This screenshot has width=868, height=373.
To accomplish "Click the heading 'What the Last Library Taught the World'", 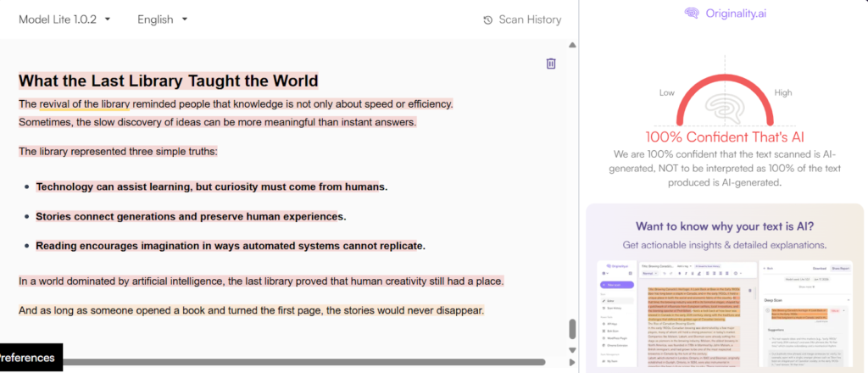I will click(169, 81).
